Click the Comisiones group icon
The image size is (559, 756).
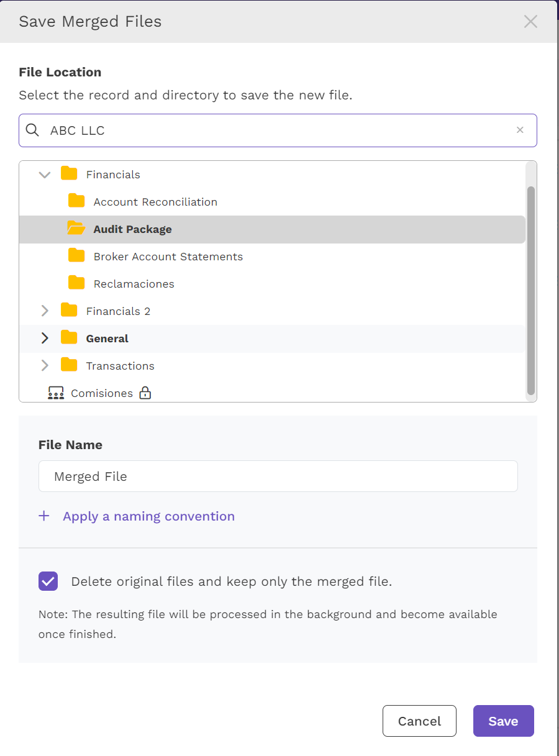pyautogui.click(x=56, y=393)
